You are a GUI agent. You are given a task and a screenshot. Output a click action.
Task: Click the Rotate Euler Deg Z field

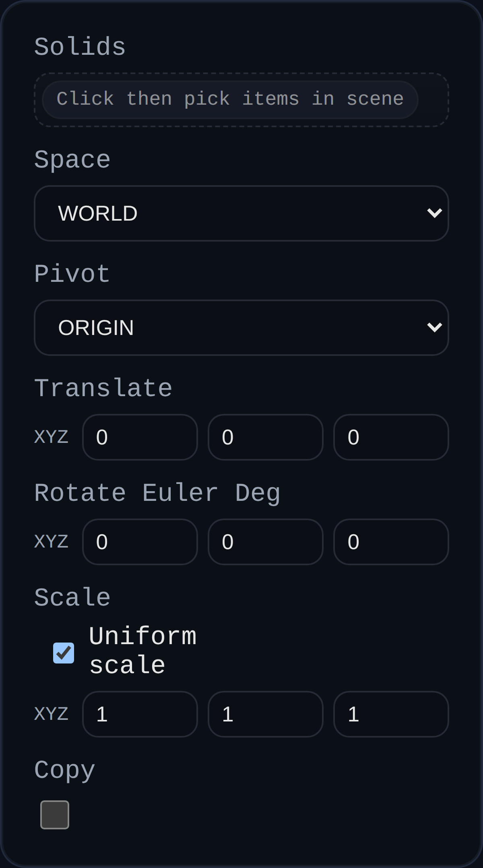391,541
